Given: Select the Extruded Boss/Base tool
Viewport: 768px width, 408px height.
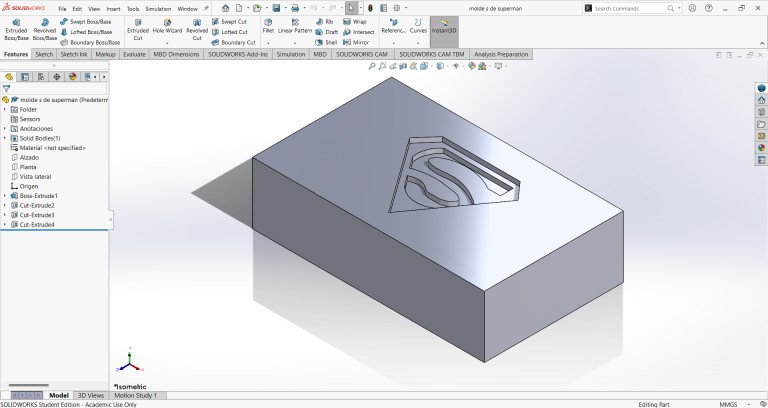Looking at the screenshot, I should point(16,30).
